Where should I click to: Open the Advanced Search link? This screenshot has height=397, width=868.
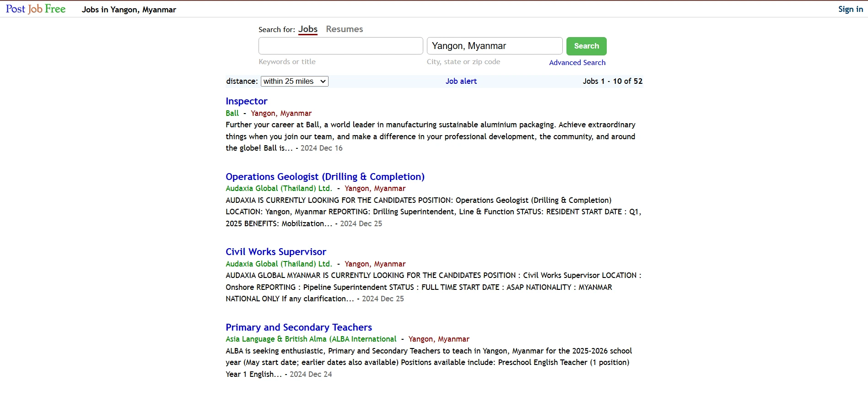(x=577, y=63)
